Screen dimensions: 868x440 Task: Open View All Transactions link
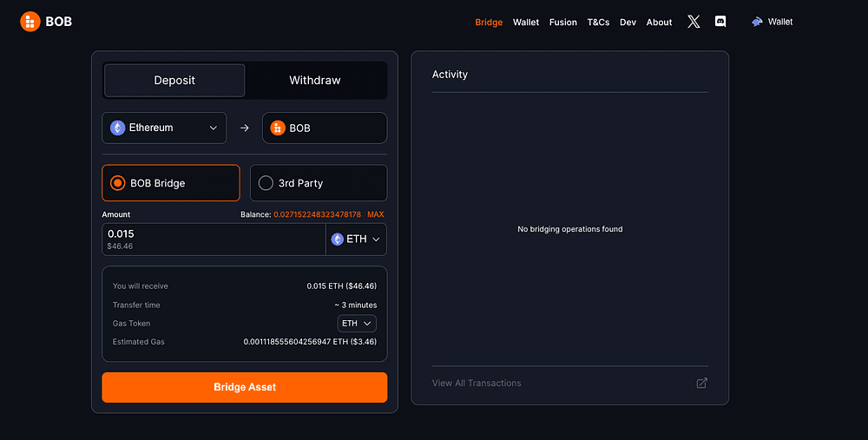(x=477, y=383)
